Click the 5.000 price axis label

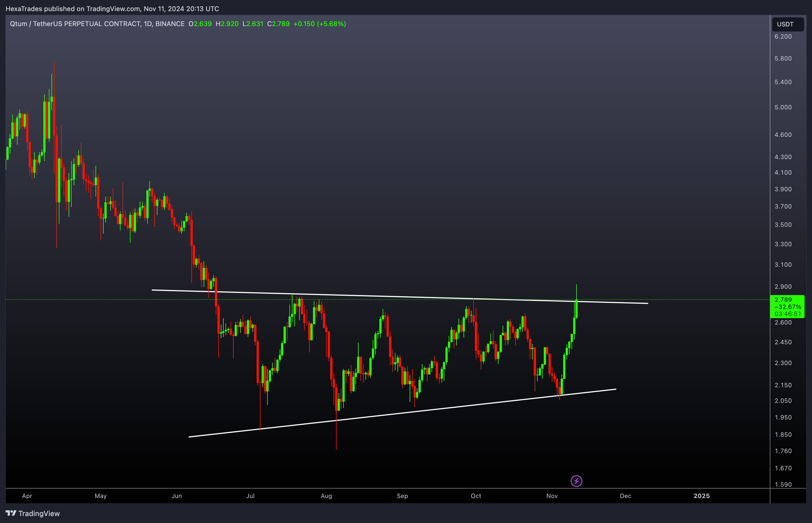pos(783,107)
